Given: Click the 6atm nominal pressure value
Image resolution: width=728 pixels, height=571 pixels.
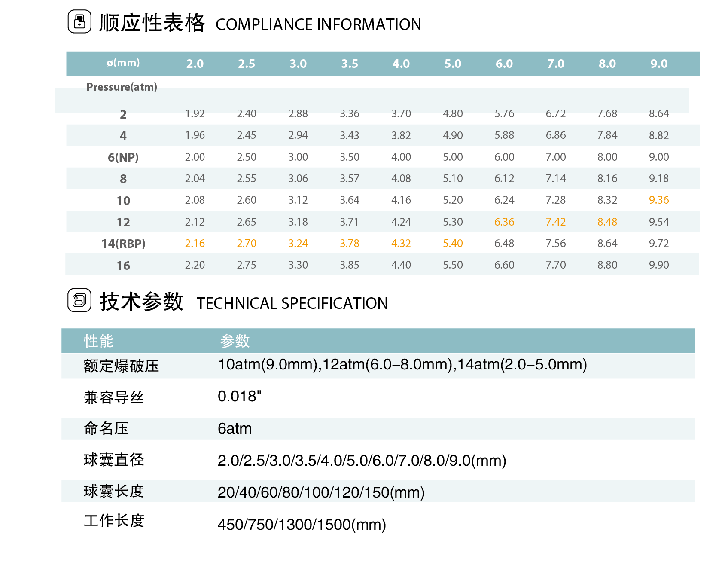Looking at the screenshot, I should point(235,428).
